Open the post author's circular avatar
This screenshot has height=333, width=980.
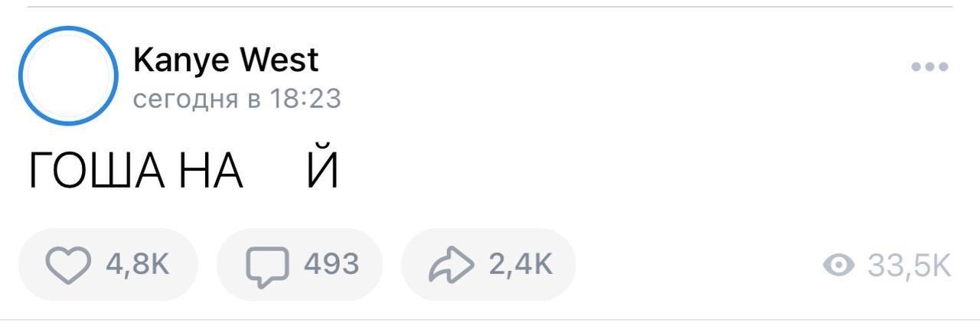(x=68, y=75)
